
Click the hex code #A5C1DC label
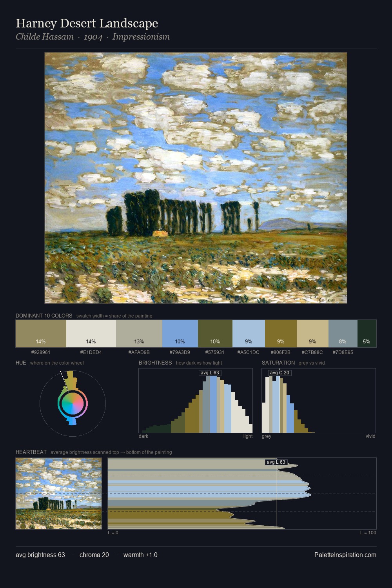coord(249,352)
